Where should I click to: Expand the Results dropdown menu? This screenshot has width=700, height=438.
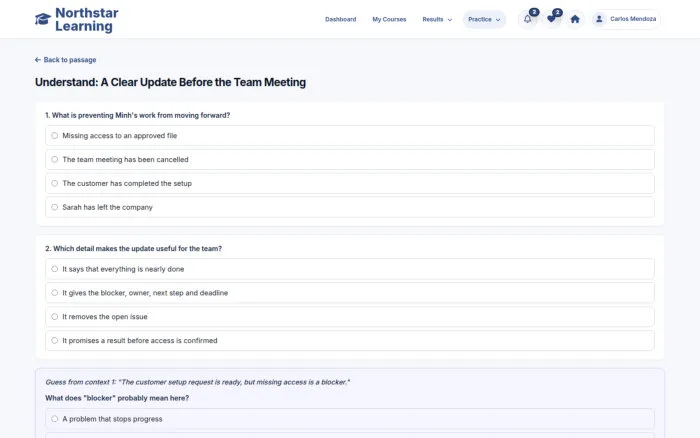437,19
